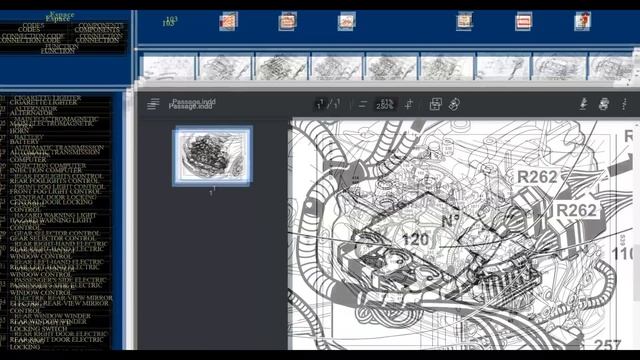Select PASSENGER SIDE ELECTRIC WINDOW CONTROL
This screenshot has height=360, width=640.
(57, 286)
